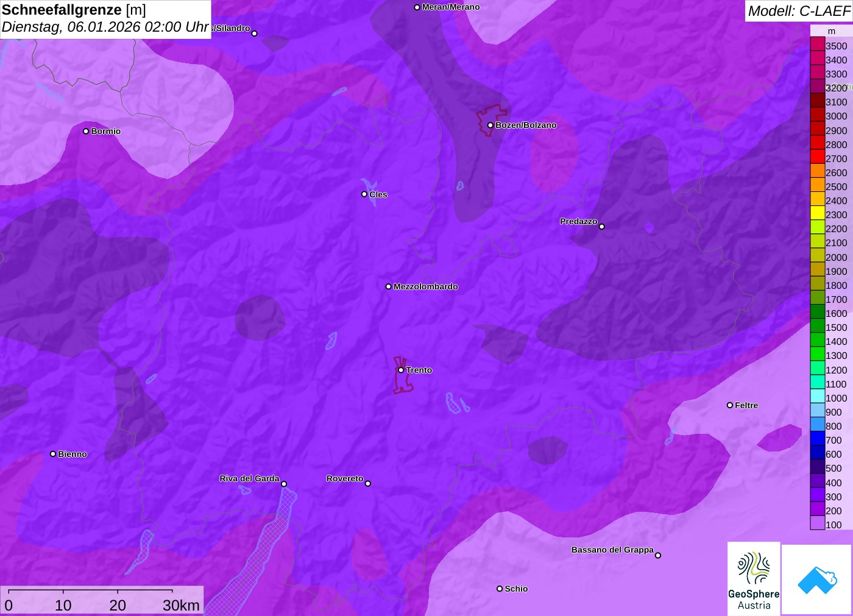Click the date 'Dienstag, 06.01.2026 02:00 Uhr'
Image resolution: width=853 pixels, height=616 pixels.
[105, 27]
